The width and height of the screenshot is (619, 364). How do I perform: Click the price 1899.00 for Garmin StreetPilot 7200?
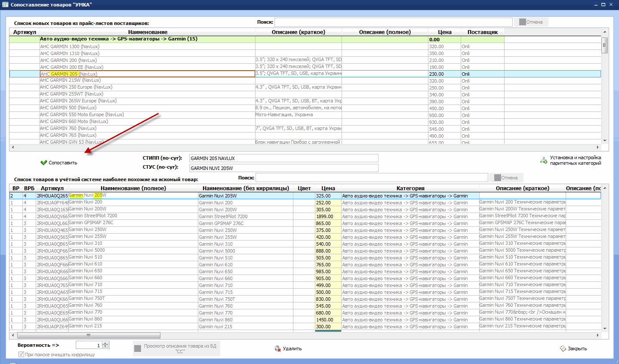click(328, 216)
